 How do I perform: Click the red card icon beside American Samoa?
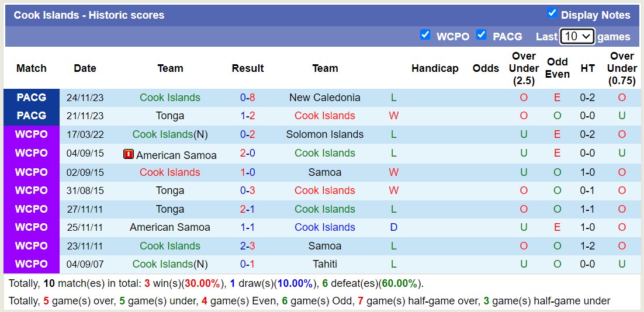129,154
